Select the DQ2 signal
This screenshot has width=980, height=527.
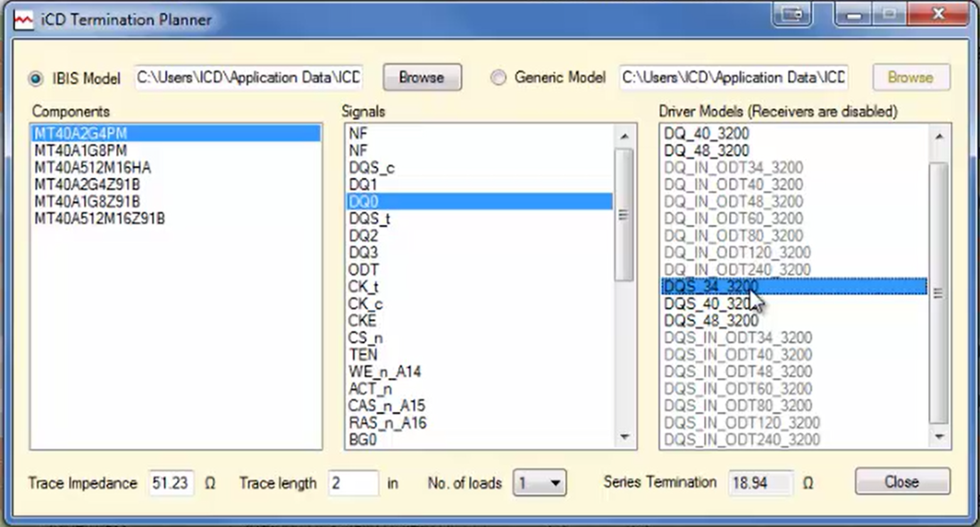(480, 236)
